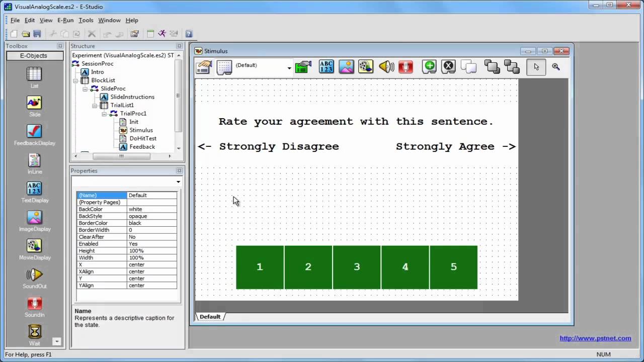Screen dimensions: 644x362
Task: Collapse the BlockList tree node
Action: point(76,80)
